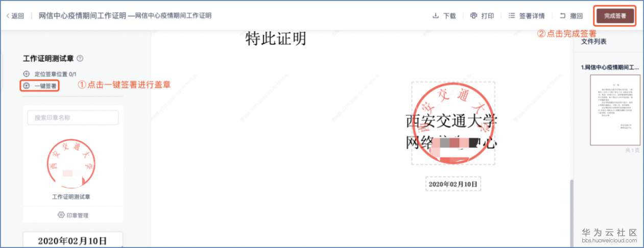Click 一键签署 to stamp the document
This screenshot has height=248, width=644.
click(x=40, y=86)
